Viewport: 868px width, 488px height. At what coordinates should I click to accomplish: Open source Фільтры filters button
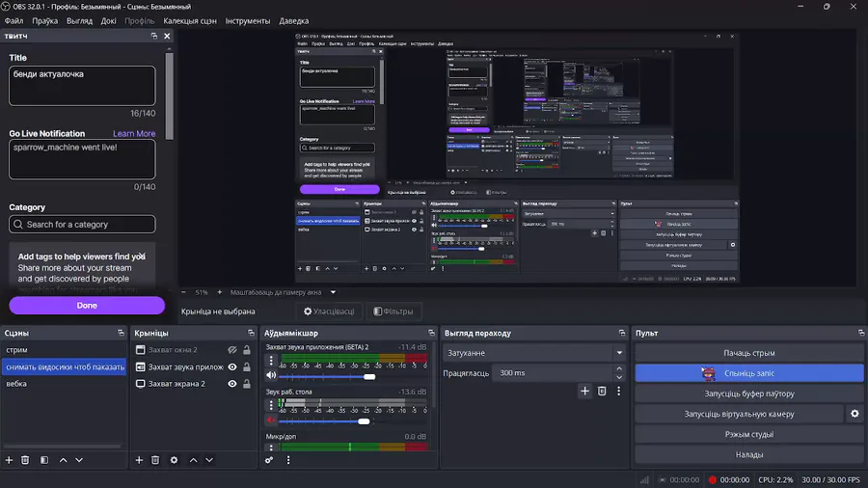393,312
